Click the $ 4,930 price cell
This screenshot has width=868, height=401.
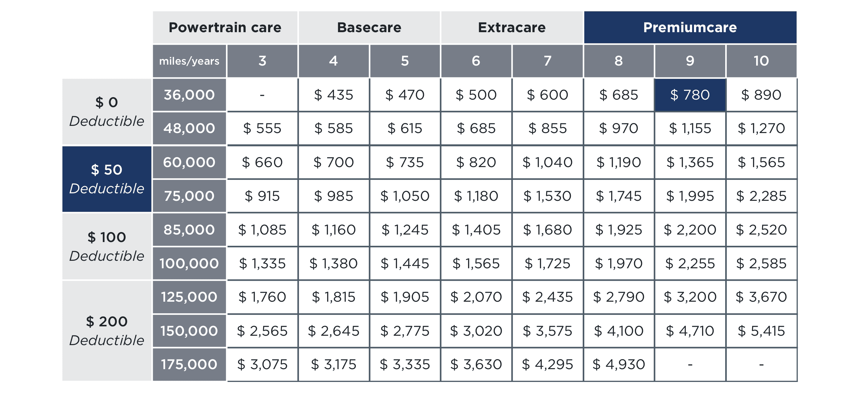(619, 364)
